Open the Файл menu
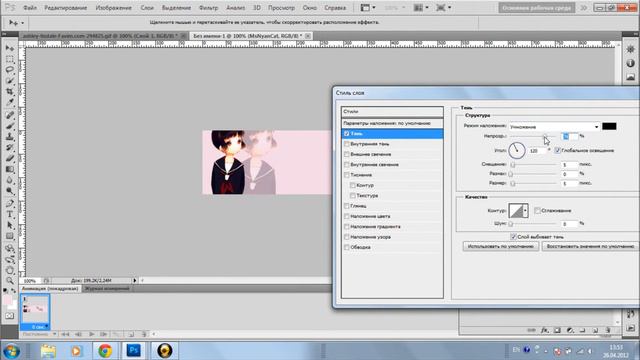This screenshot has width=640, height=360. point(30,8)
